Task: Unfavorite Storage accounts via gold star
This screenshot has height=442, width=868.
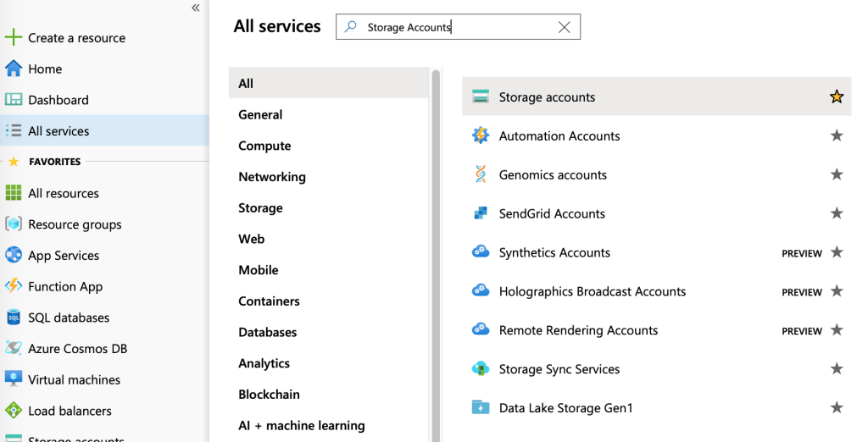Action: [837, 97]
